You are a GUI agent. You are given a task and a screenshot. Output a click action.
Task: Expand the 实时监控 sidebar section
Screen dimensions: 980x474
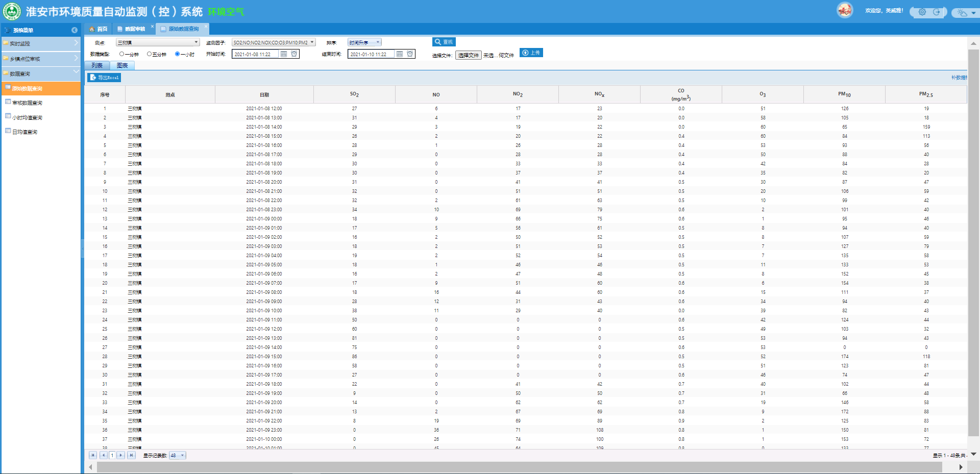point(41,43)
